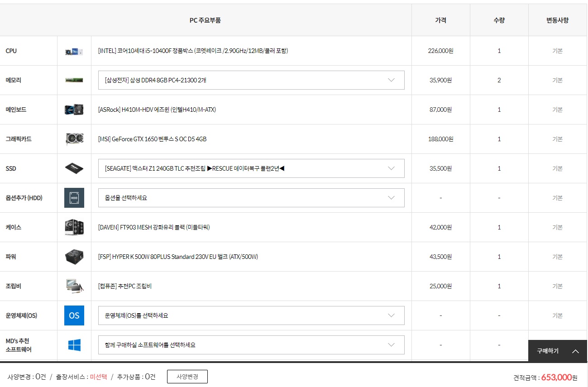Click the MSI graphics card thumbnail
Image resolution: width=588 pixels, height=387 pixels.
(x=74, y=139)
